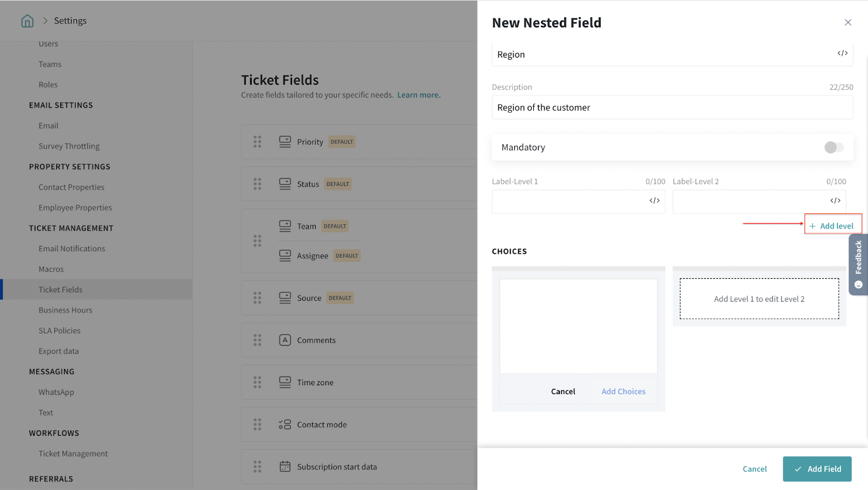This screenshot has height=490, width=868.
Task: Open the Feedback side tab
Action: click(858, 264)
